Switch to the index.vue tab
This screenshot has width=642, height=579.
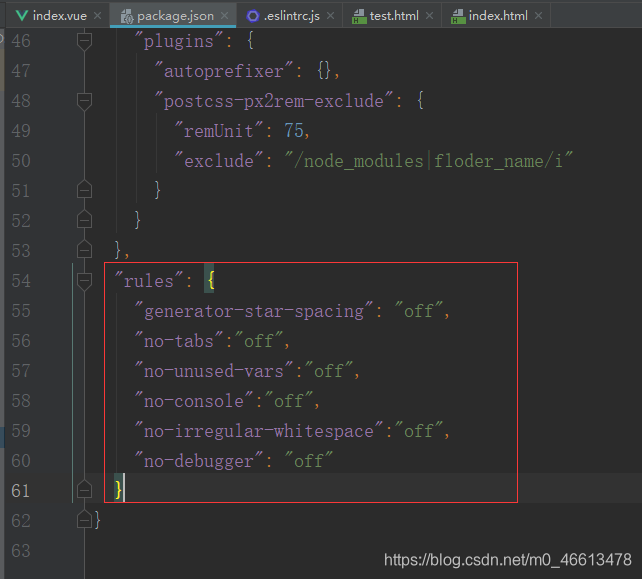coord(57,16)
